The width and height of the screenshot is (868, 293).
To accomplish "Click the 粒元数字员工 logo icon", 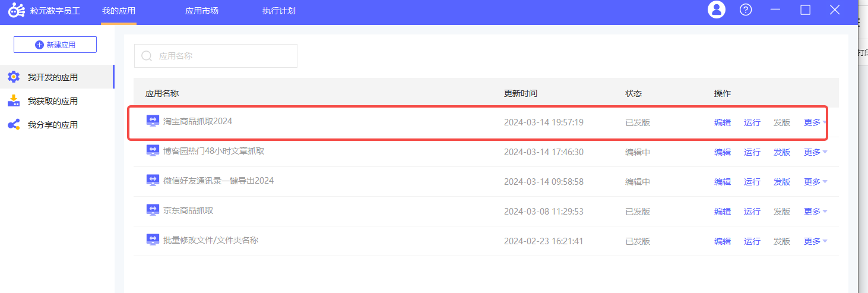I will (17, 10).
